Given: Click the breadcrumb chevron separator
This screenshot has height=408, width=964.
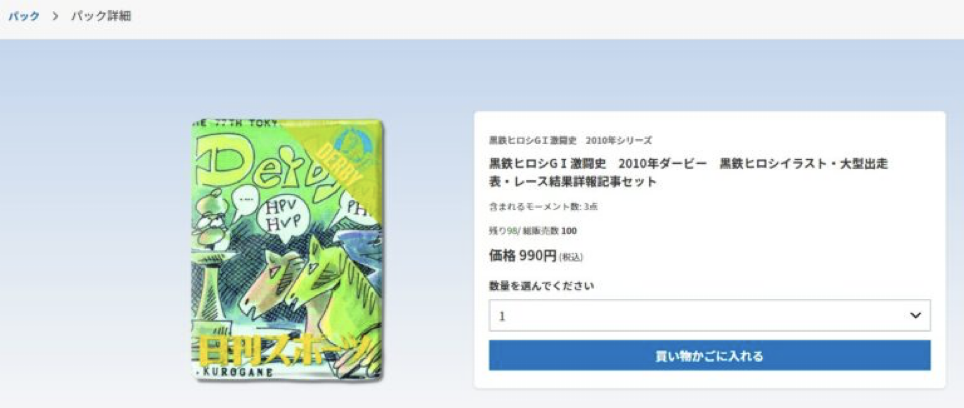Looking at the screenshot, I should (x=55, y=17).
